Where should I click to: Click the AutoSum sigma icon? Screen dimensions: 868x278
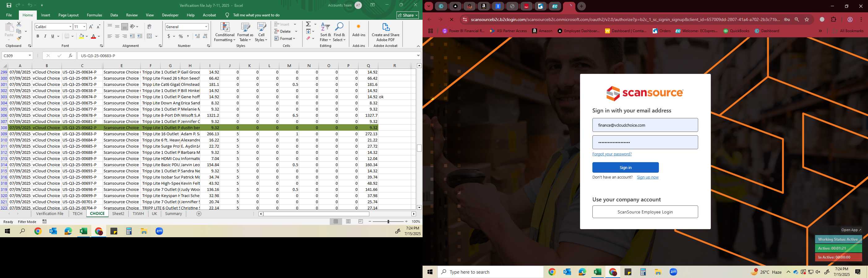[x=308, y=24]
